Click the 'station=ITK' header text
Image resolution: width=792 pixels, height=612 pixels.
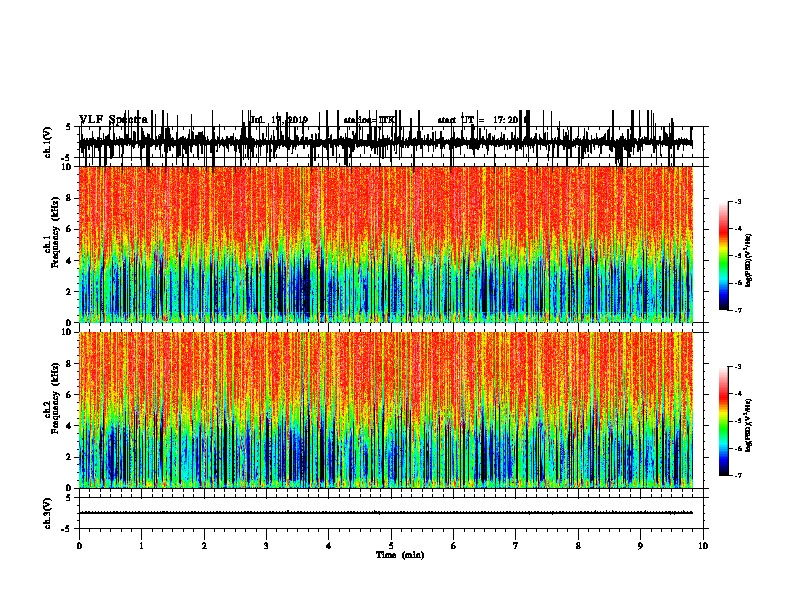pyautogui.click(x=370, y=120)
